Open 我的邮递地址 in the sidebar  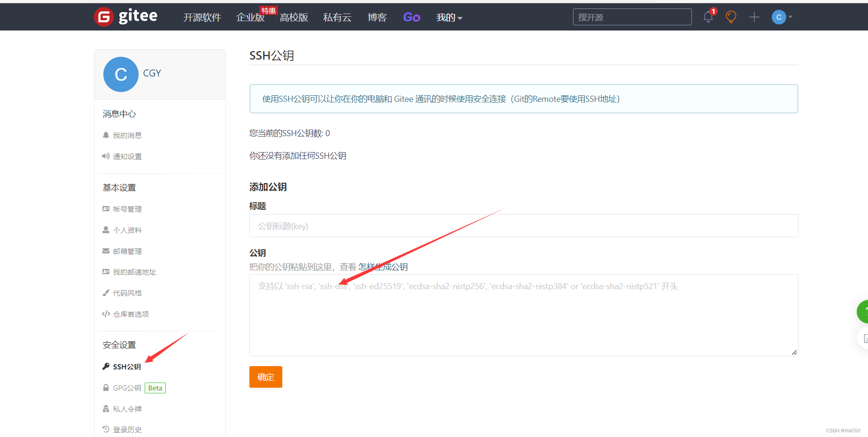[x=134, y=272]
